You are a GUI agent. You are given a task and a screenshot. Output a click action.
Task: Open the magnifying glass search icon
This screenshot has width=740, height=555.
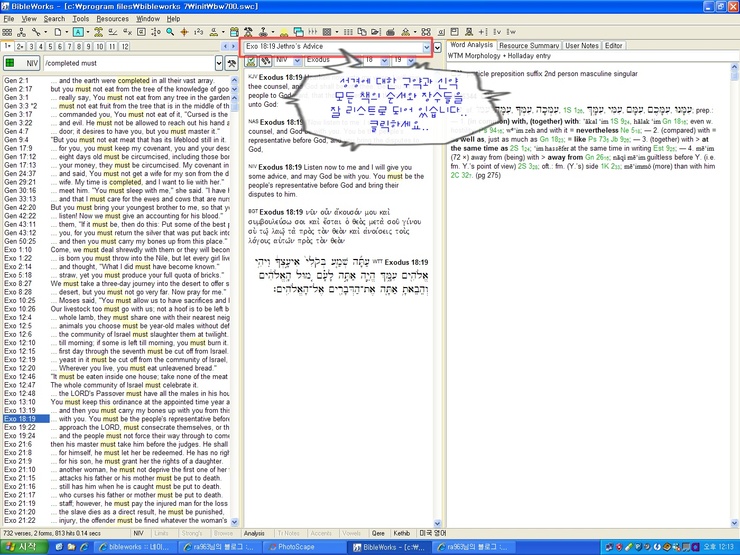pos(170,32)
